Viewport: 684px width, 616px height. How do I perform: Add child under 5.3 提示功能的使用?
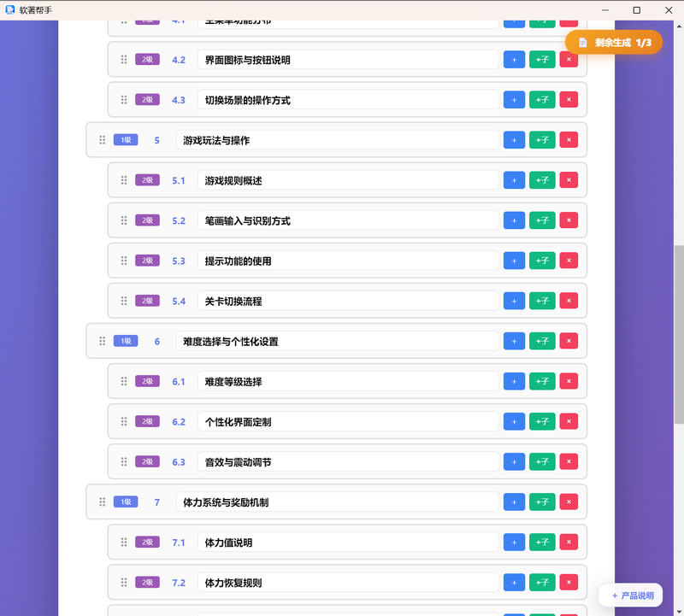(542, 261)
